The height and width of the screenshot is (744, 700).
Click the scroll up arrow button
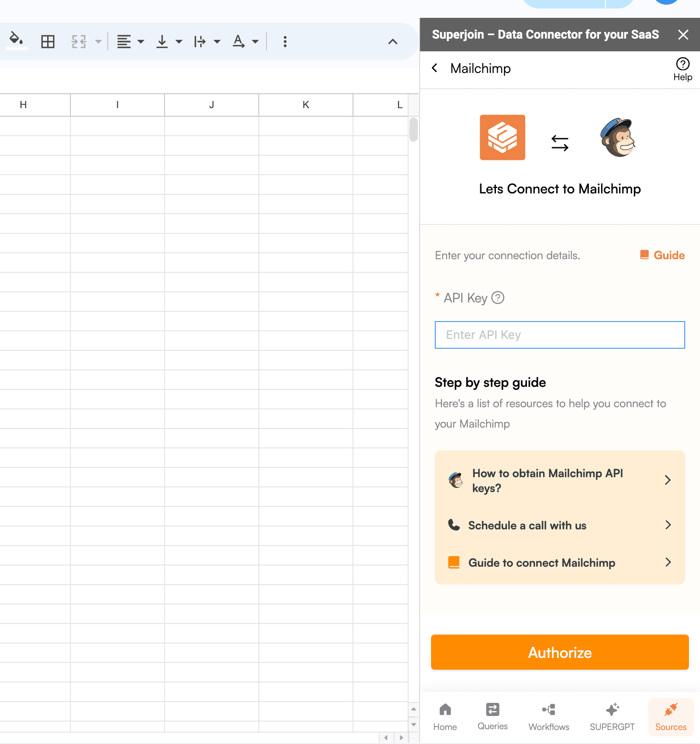tap(414, 709)
